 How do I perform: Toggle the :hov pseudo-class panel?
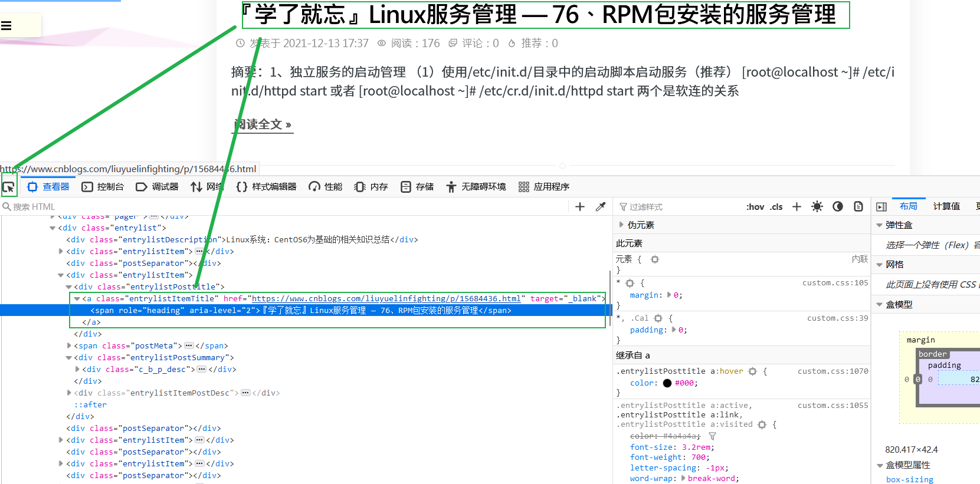pyautogui.click(x=755, y=207)
